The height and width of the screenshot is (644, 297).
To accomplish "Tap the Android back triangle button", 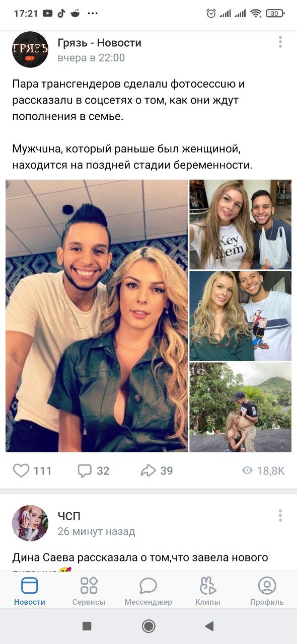I will tap(209, 626).
